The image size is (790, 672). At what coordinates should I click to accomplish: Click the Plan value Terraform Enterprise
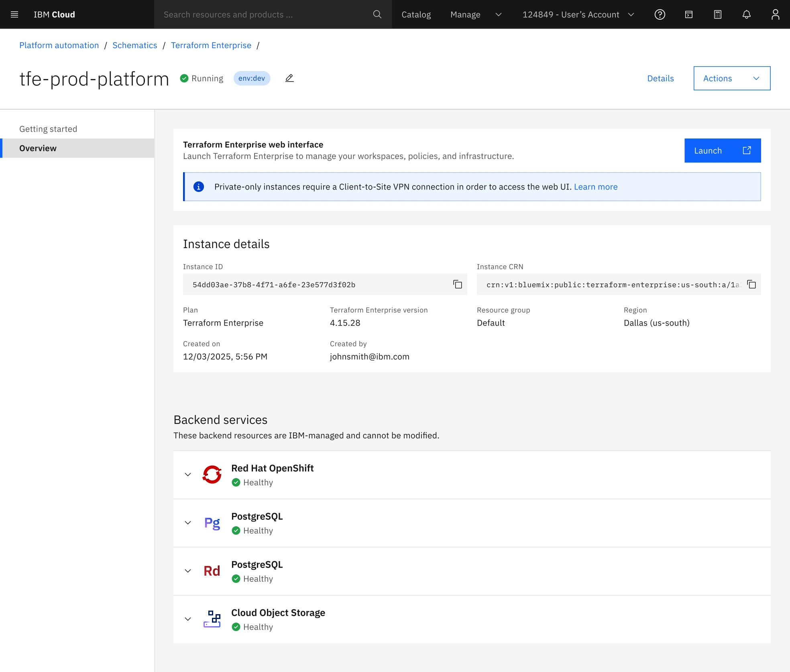223,323
